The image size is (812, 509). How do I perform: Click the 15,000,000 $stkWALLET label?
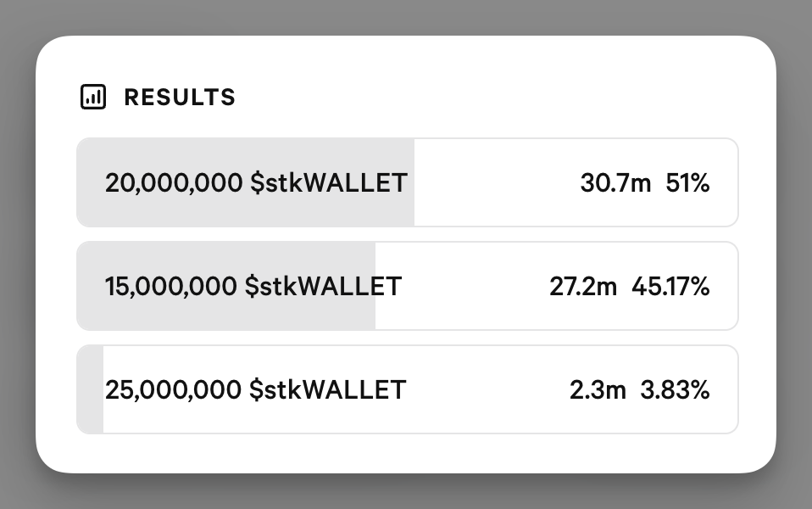click(x=253, y=286)
